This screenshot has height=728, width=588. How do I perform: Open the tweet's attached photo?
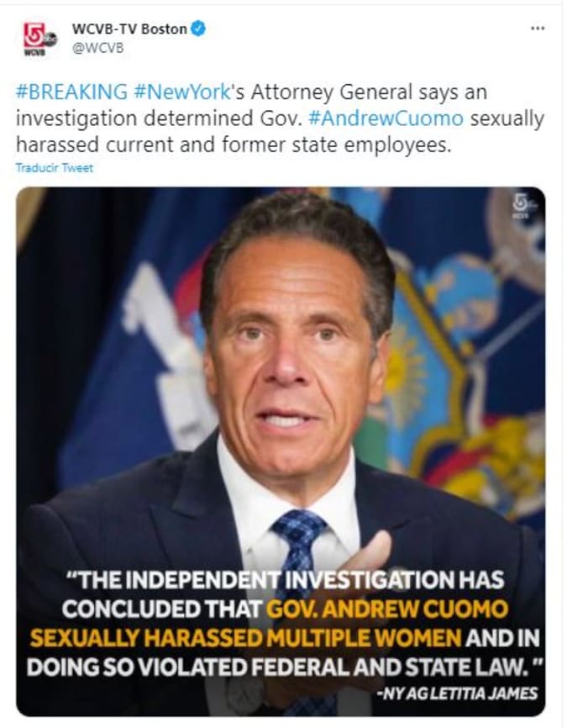(x=281, y=451)
